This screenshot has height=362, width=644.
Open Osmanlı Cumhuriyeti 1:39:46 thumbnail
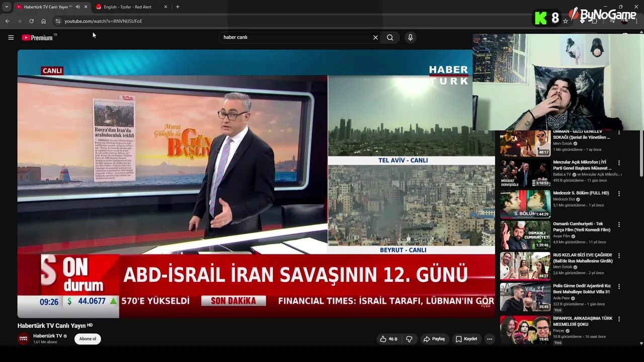(525, 235)
